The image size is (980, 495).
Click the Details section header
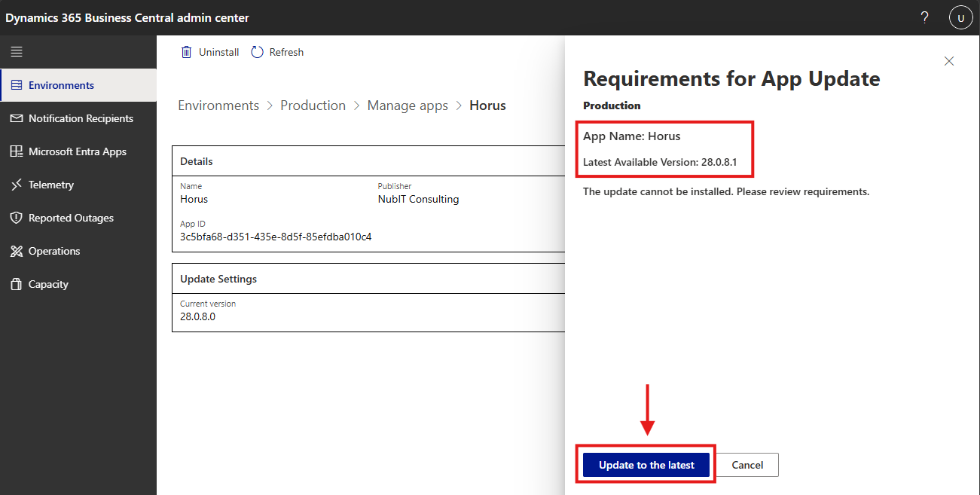197,161
